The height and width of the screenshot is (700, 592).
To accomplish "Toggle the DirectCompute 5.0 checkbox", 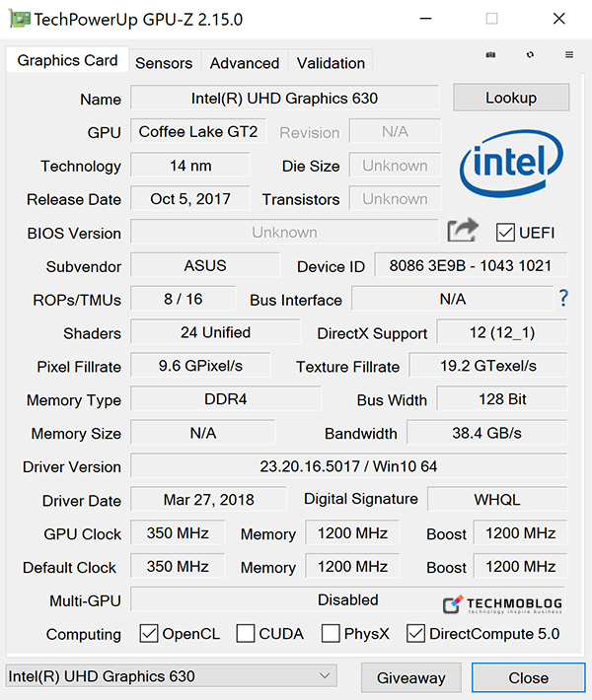I will tap(415, 633).
